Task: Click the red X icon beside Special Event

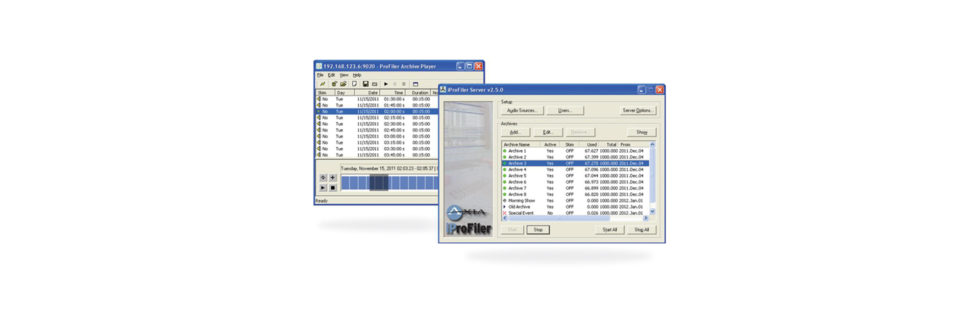Action: pos(505,213)
